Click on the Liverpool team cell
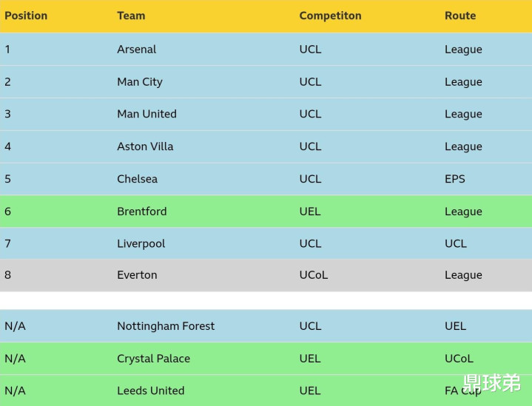This screenshot has width=532, height=406. coord(141,243)
